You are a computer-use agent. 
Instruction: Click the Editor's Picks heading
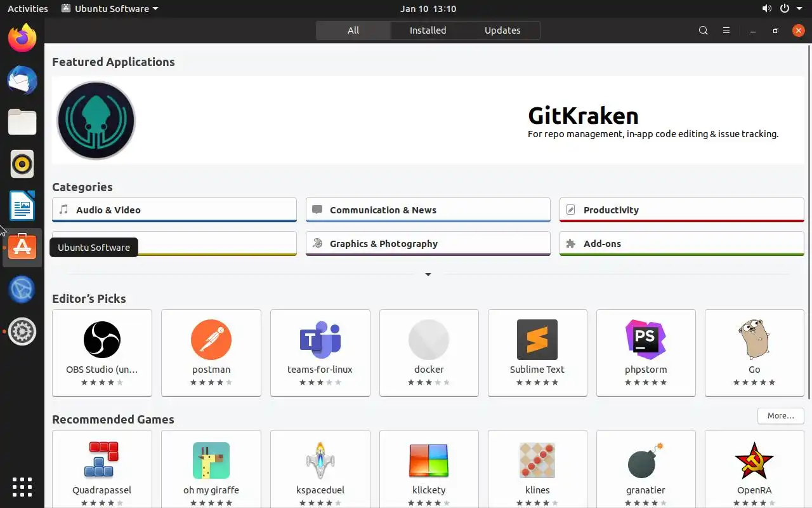click(x=89, y=298)
